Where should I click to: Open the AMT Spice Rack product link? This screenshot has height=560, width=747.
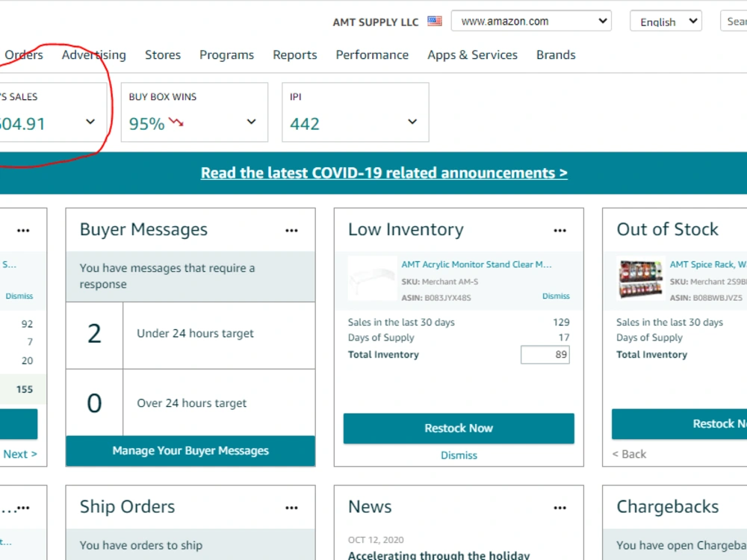pos(708,264)
